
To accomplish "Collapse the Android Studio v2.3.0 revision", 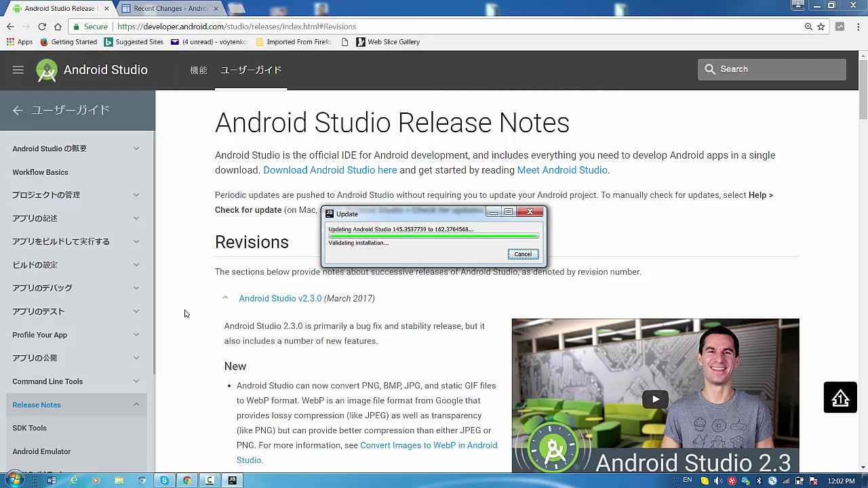I will tap(225, 298).
